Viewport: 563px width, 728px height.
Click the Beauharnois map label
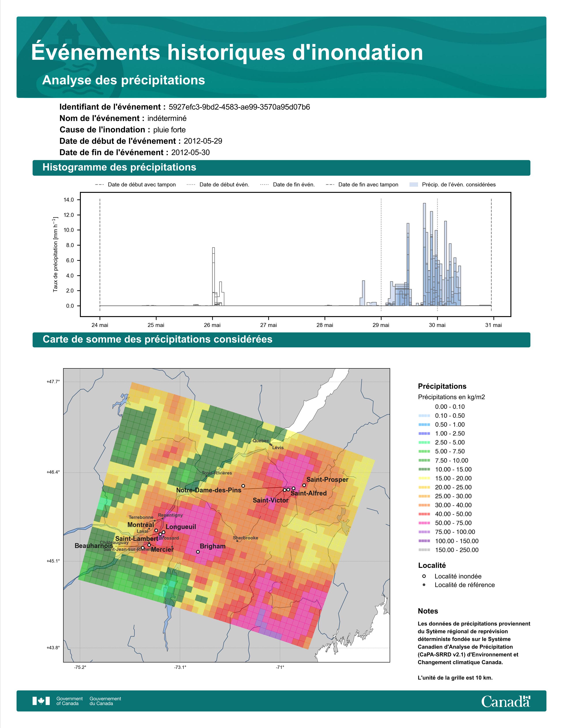pos(94,546)
